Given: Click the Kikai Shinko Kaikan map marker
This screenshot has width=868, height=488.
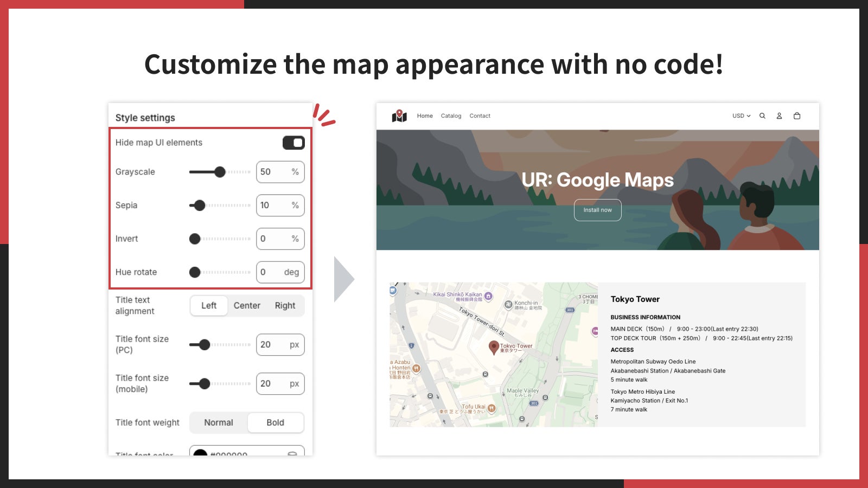Looking at the screenshot, I should pyautogui.click(x=488, y=296).
